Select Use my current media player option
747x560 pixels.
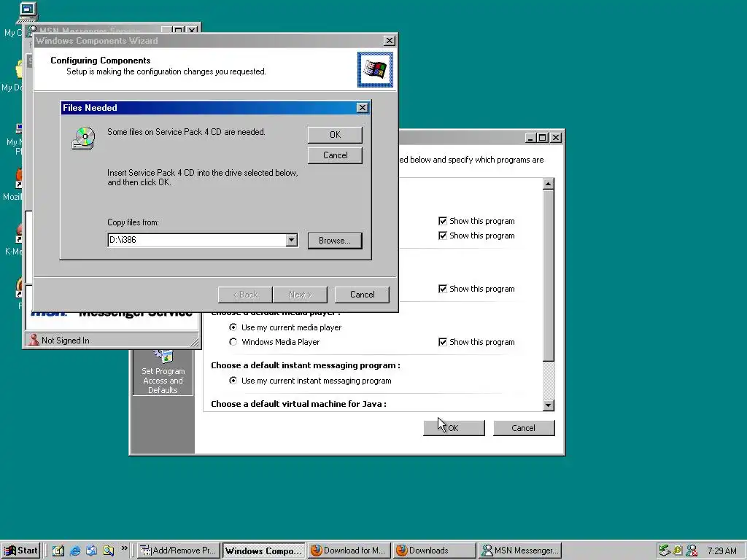[233, 327]
